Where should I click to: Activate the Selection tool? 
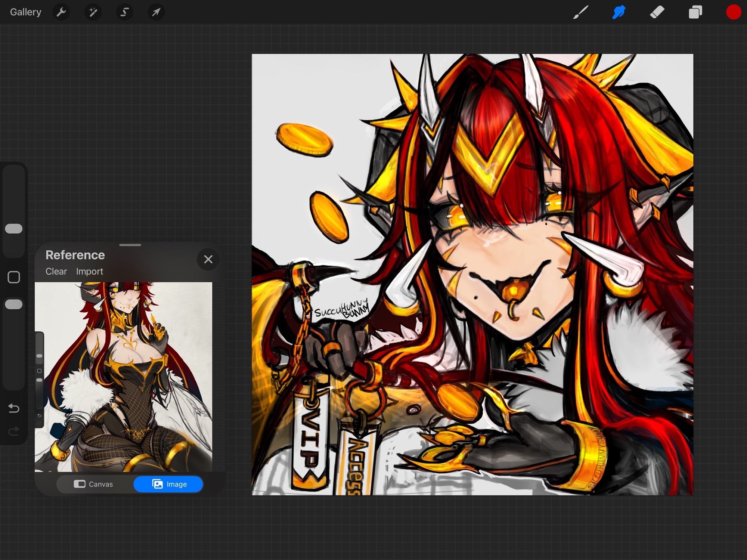click(x=124, y=12)
